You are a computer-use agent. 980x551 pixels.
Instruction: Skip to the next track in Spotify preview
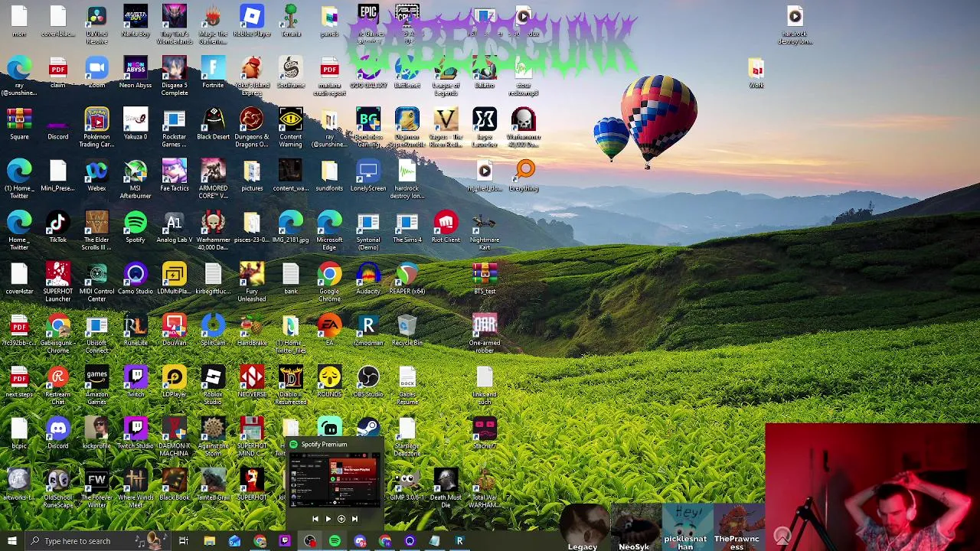[354, 519]
